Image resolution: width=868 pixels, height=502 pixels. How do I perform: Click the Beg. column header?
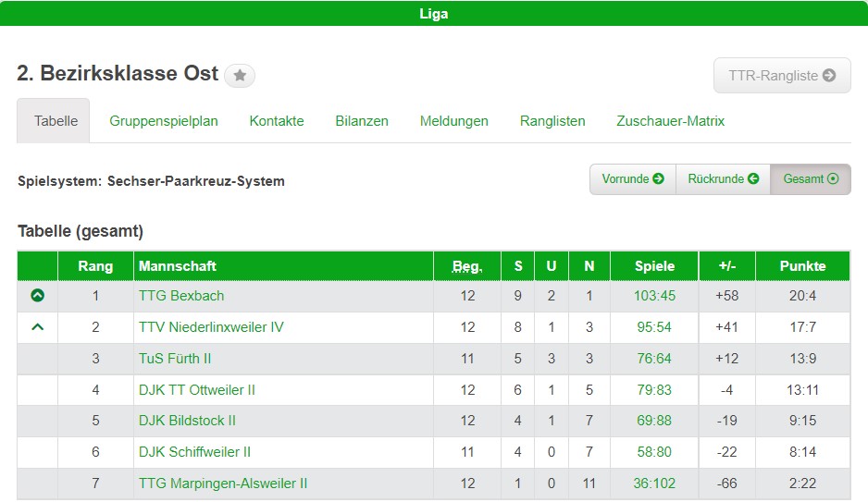tap(467, 266)
